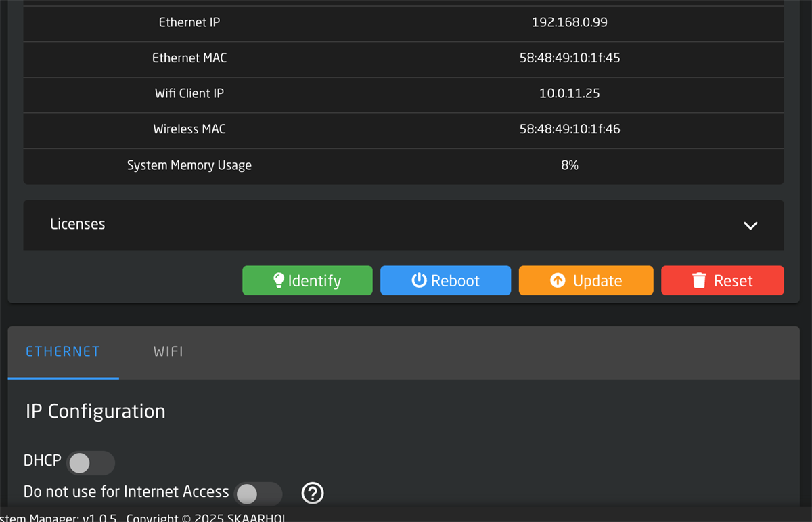Switch to the WIFI tab
Viewport: 812px width, 522px height.
pyautogui.click(x=168, y=351)
